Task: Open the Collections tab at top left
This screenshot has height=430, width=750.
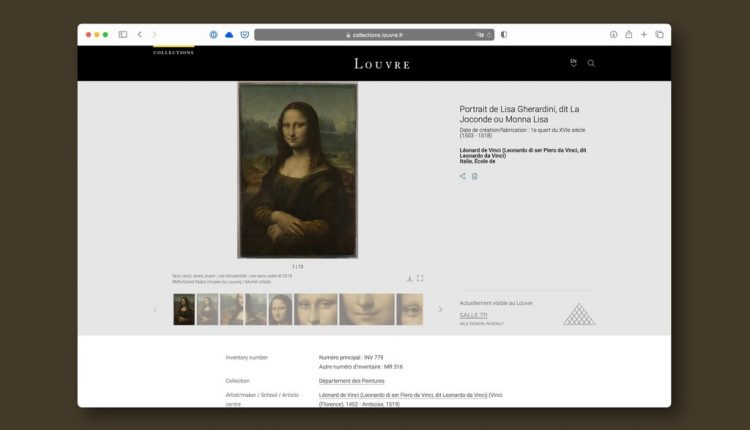Action: coord(173,51)
